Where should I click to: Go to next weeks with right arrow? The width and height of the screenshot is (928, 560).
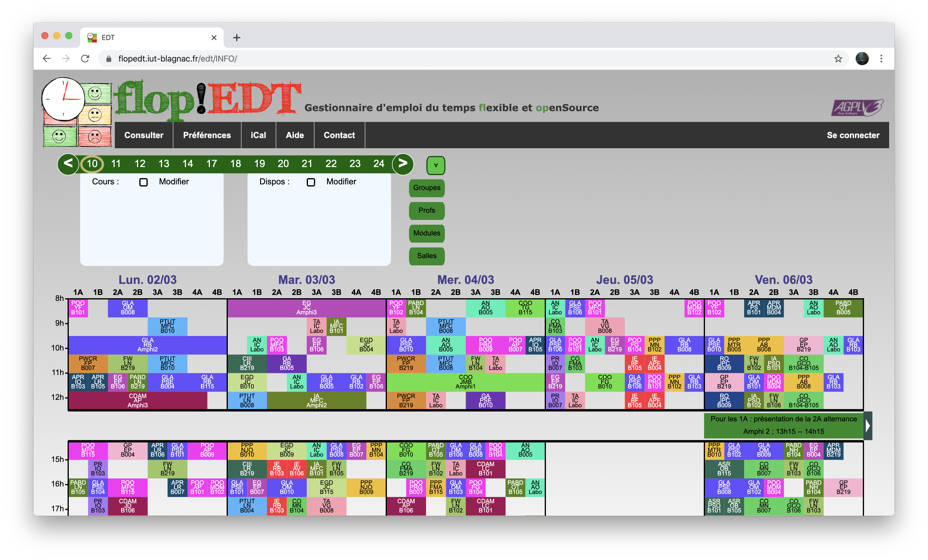(x=403, y=164)
